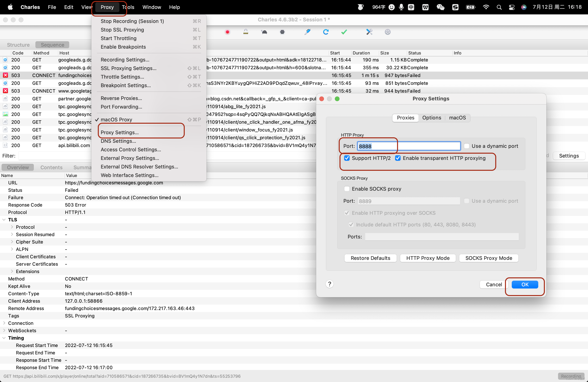Click the red error icon on fundingchoices row
This screenshot has height=382, width=588.
point(5,75)
